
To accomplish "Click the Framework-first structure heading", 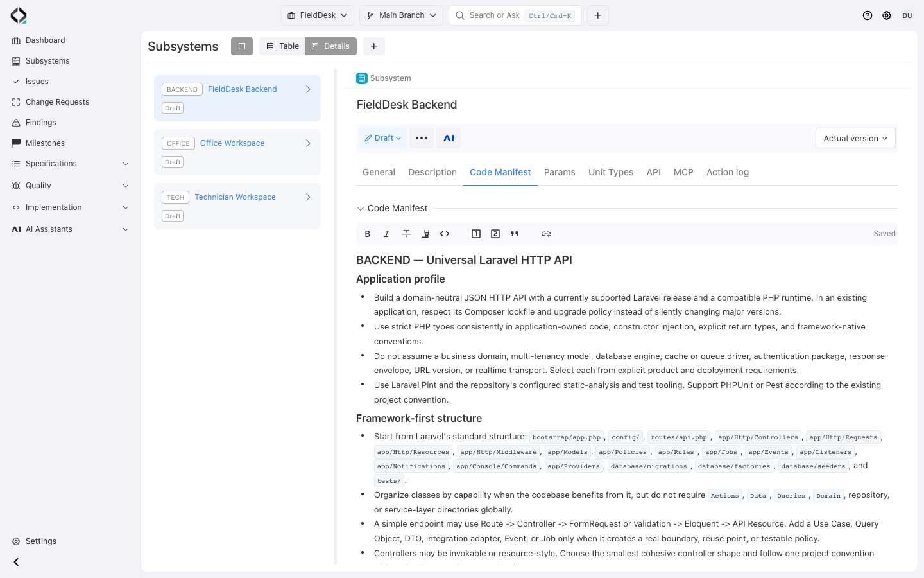I will [419, 418].
